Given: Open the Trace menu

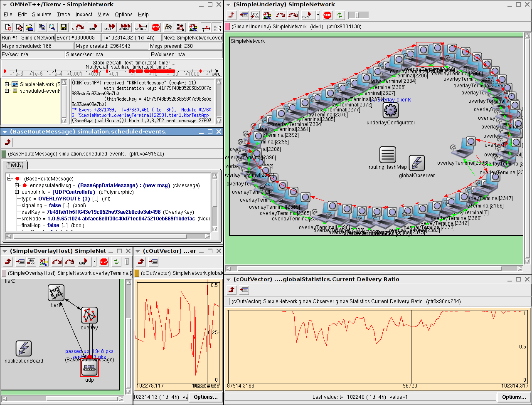Looking at the screenshot, I should tap(64, 15).
